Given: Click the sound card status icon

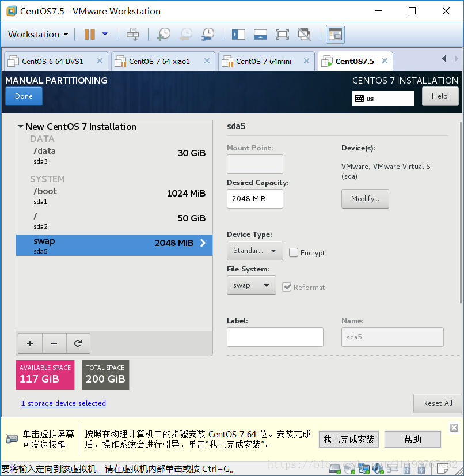Looking at the screenshot, I should (378, 469).
